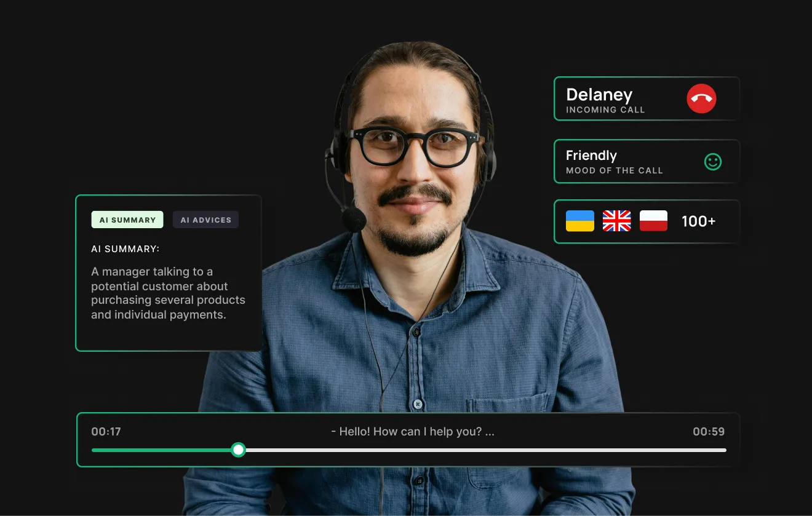The image size is (812, 516).
Task: Click the green smiley mood icon
Action: coord(712,162)
